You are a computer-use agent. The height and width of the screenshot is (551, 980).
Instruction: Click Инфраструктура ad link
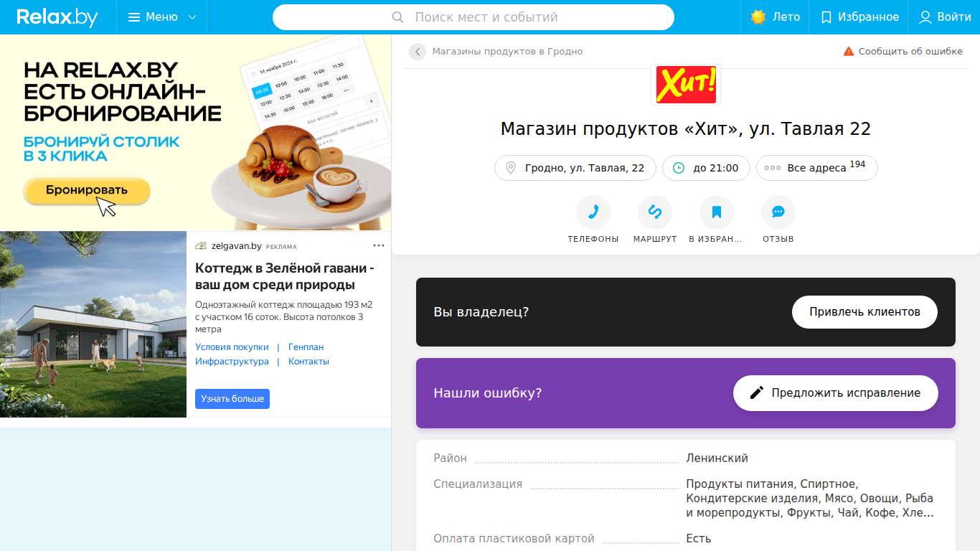232,362
